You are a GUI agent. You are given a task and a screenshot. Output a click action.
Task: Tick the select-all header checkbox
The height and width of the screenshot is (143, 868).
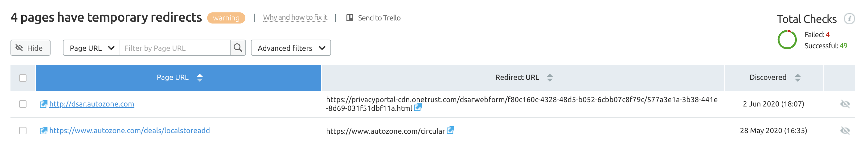click(x=23, y=78)
